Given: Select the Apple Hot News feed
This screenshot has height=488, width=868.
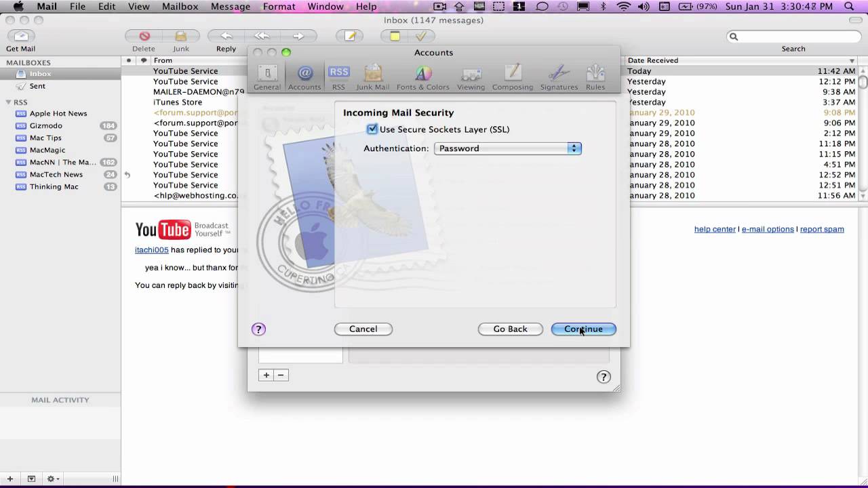Looking at the screenshot, I should pyautogui.click(x=60, y=114).
